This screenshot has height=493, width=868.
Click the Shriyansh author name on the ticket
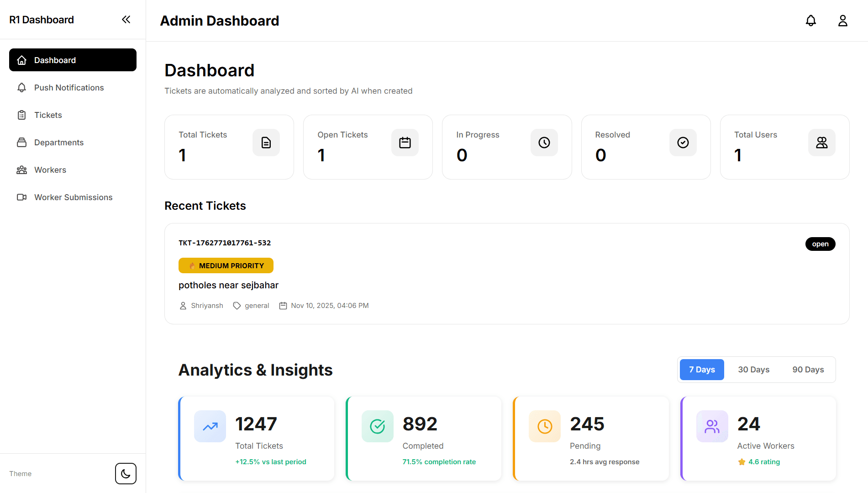click(207, 305)
